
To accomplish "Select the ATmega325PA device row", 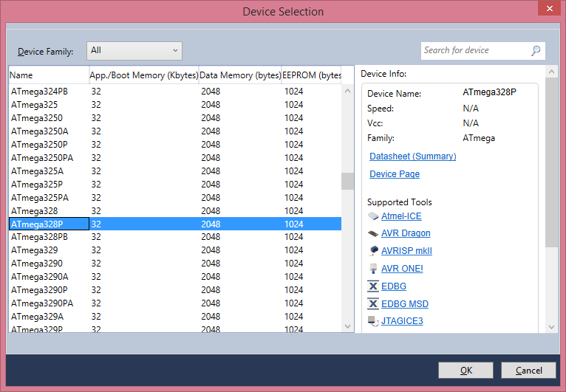I will coord(175,198).
